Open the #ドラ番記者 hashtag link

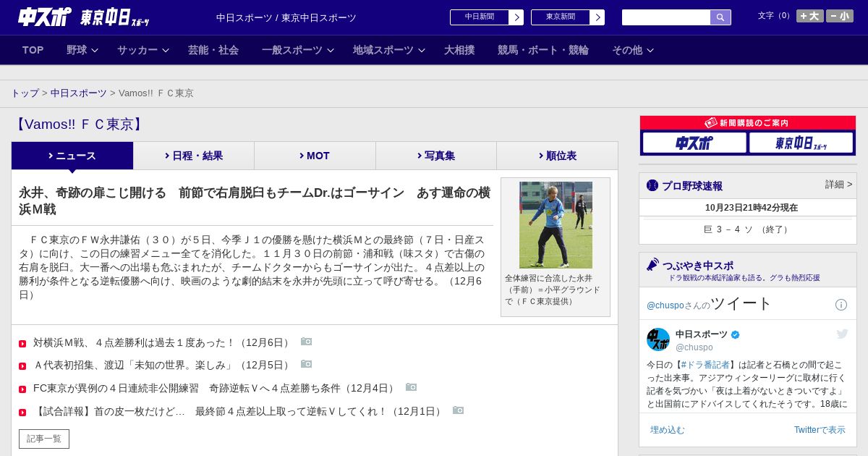click(705, 365)
